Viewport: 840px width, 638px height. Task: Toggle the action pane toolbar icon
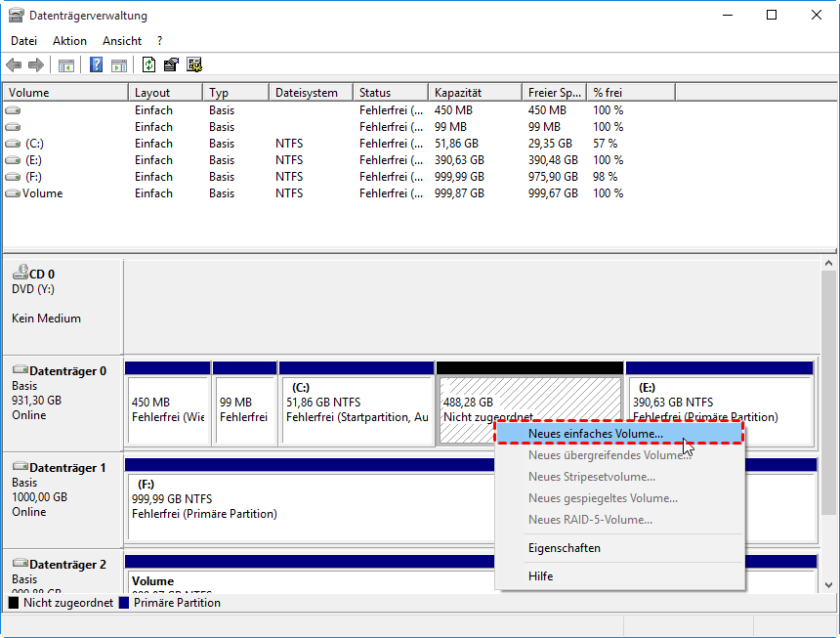119,65
